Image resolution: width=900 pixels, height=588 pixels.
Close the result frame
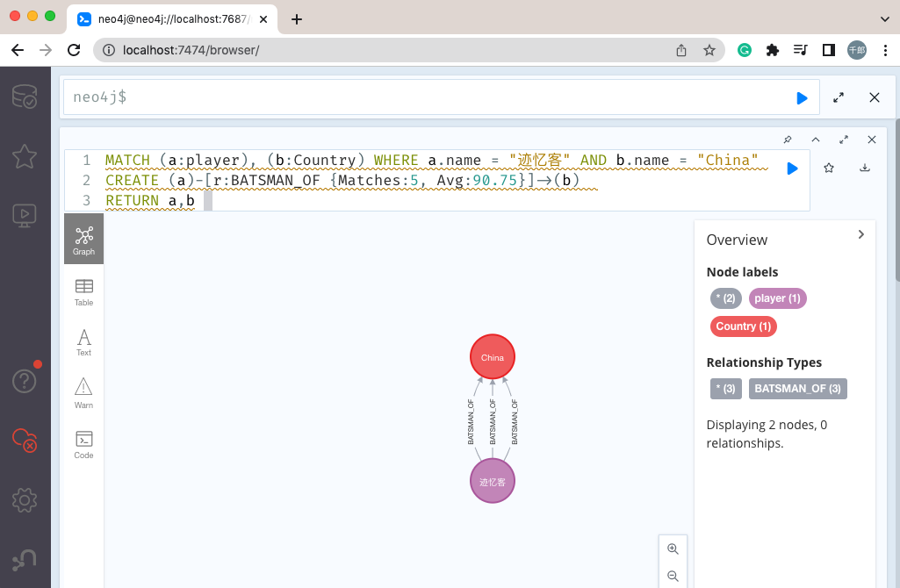click(872, 140)
